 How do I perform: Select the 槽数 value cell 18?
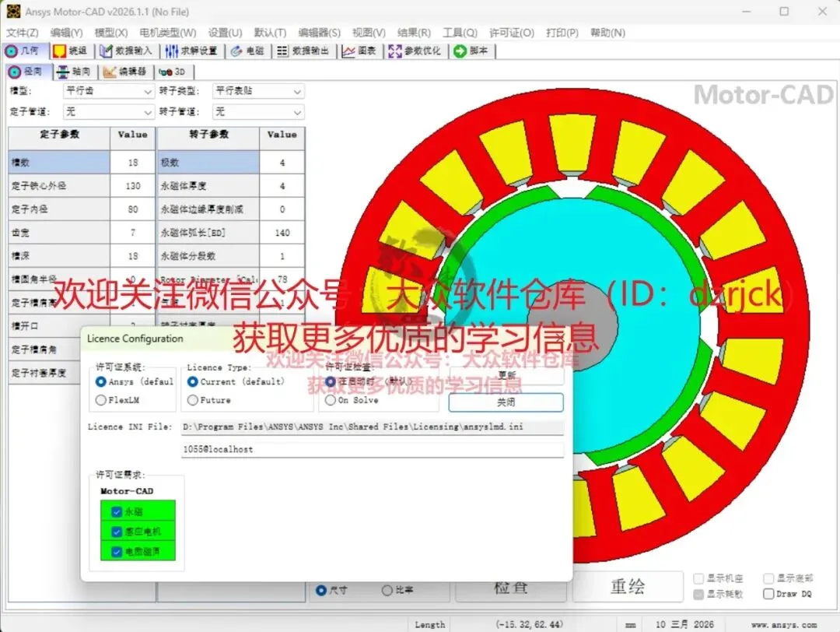point(133,163)
